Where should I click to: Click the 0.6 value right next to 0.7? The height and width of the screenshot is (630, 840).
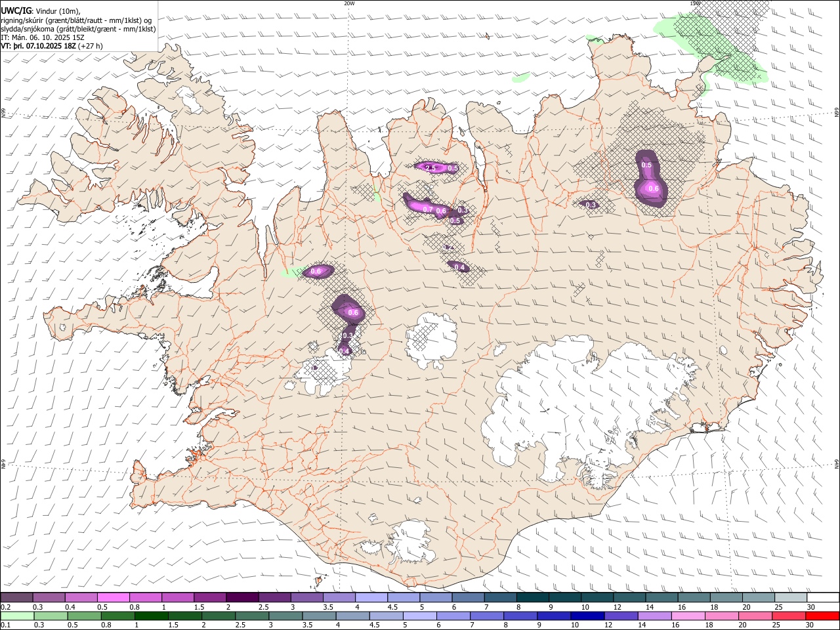(x=441, y=211)
